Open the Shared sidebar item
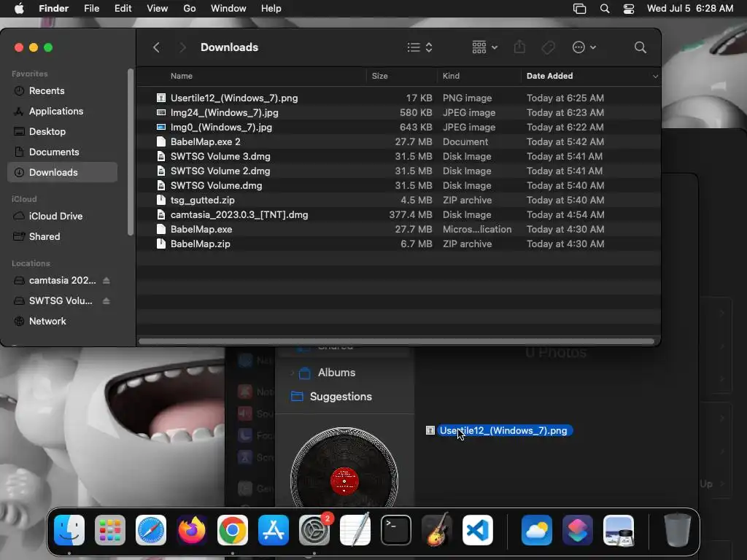747x560 pixels. [x=63, y=236]
